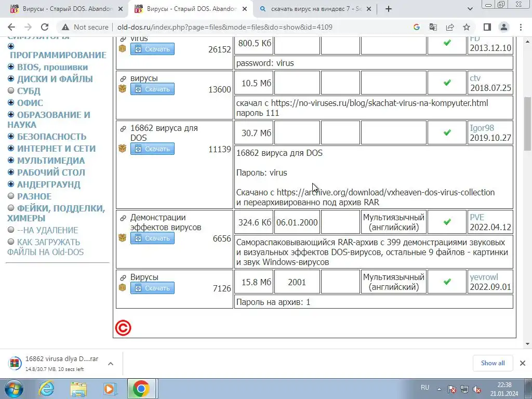Image resolution: width=532 pixels, height=399 pixels.
Task: Click the Google icon in address bar
Action: (x=416, y=27)
